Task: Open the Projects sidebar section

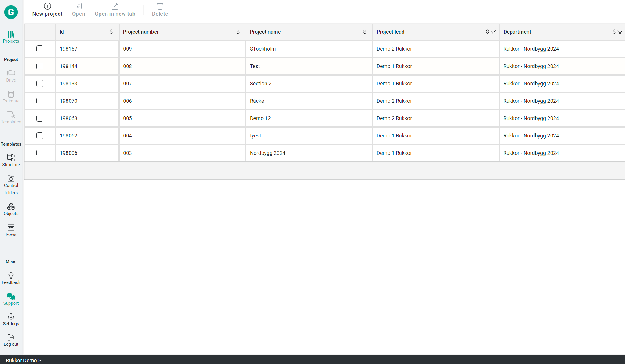Action: [x=11, y=37]
